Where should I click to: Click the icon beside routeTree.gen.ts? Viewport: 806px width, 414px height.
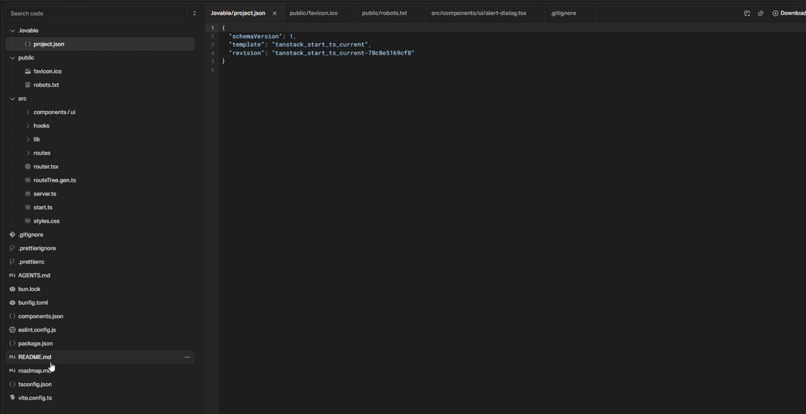pyautogui.click(x=28, y=181)
